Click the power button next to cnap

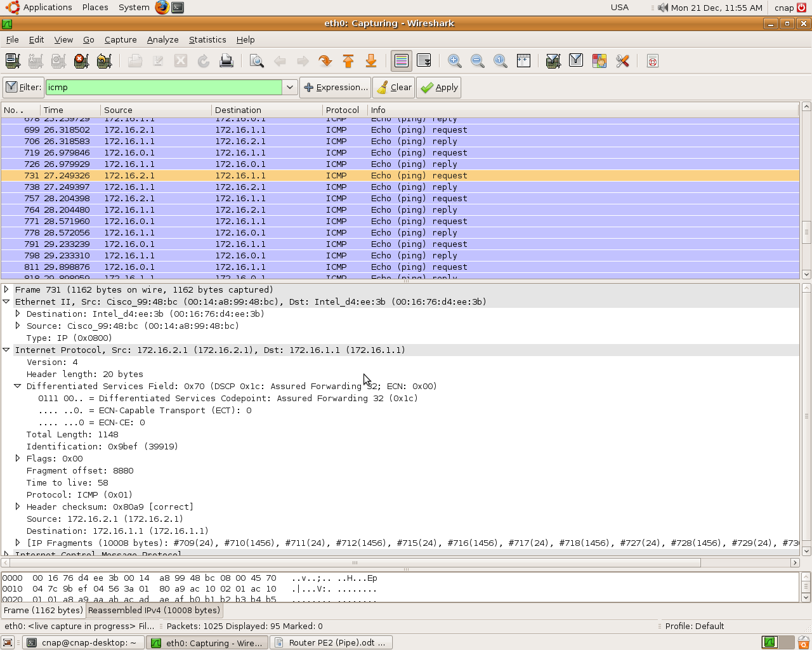point(802,8)
